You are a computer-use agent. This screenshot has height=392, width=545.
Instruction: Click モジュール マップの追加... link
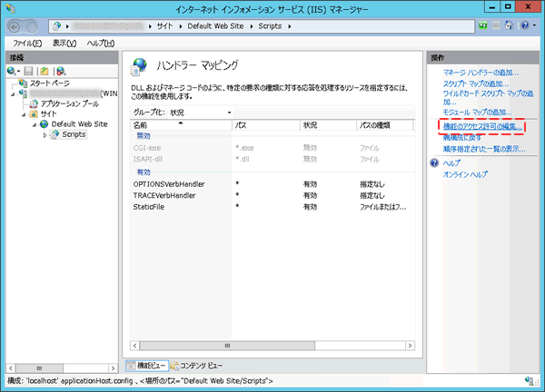pyautogui.click(x=477, y=113)
